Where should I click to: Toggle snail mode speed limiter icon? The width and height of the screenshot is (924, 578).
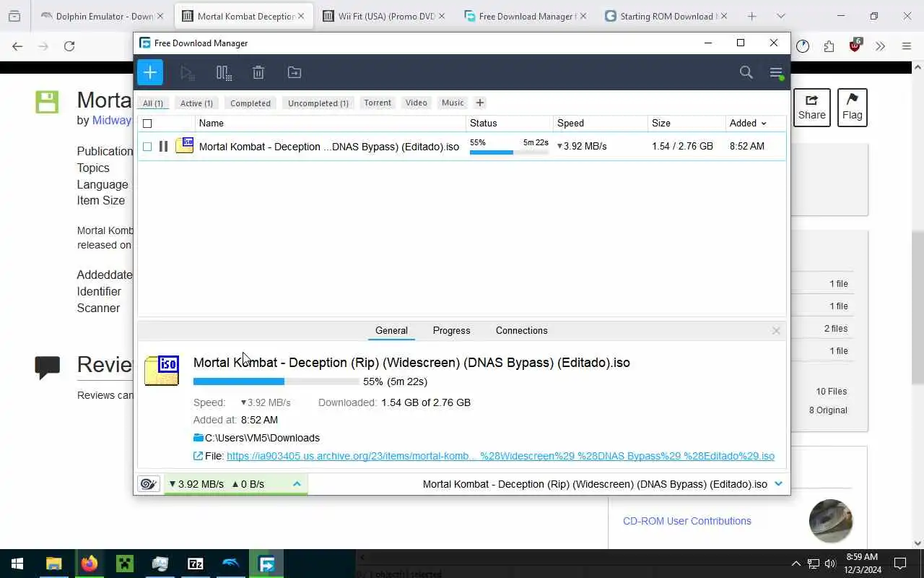pyautogui.click(x=149, y=484)
